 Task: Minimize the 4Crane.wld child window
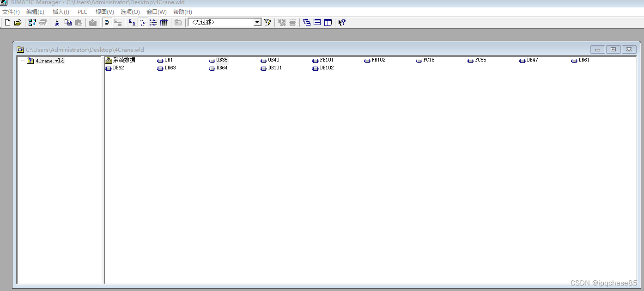(598, 50)
